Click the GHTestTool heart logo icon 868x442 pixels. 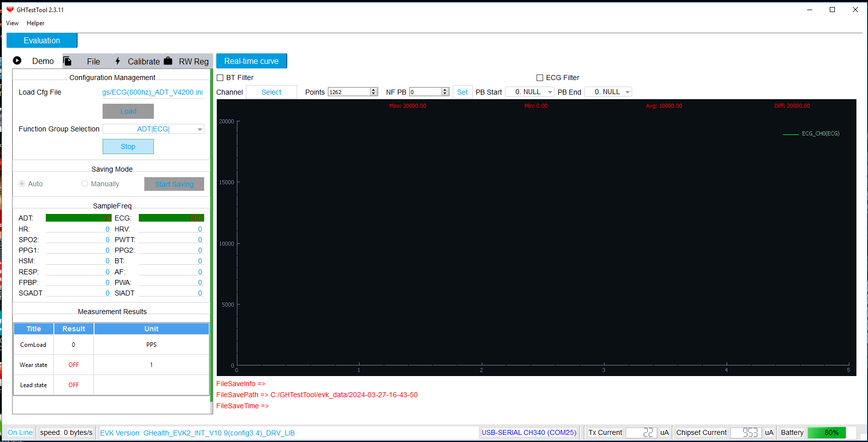coord(10,10)
